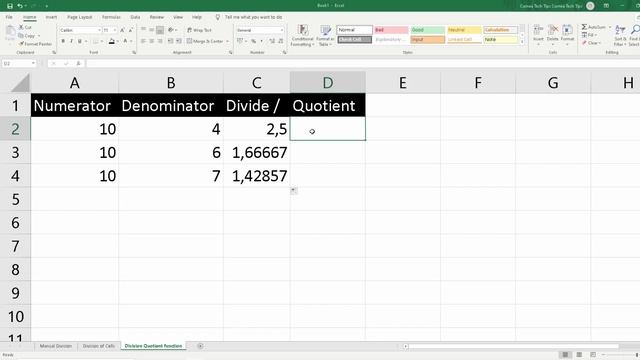Open Sort & Filter options
640x360 pixels.
point(620,36)
